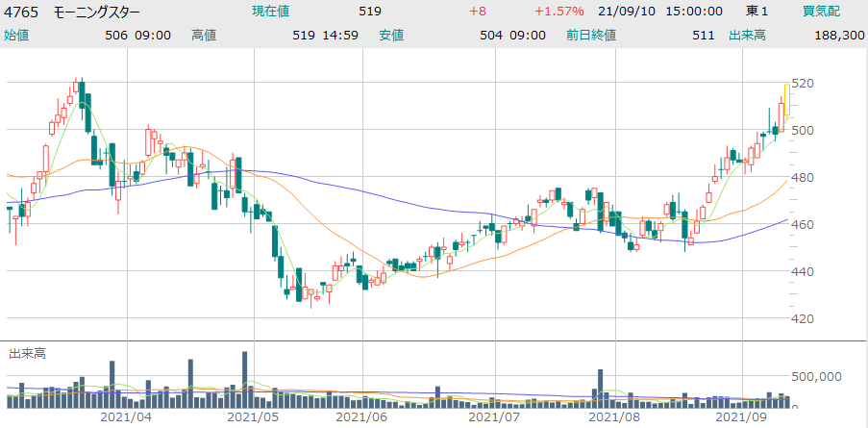
Task: Click the 2021/06 date on the time axis
Action: [x=362, y=418]
